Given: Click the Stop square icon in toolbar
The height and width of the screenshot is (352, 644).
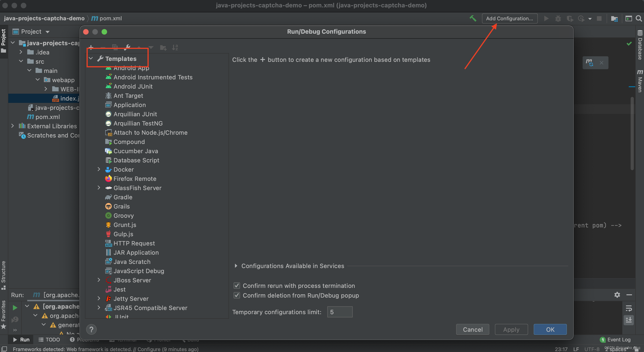Looking at the screenshot, I should pos(599,18).
